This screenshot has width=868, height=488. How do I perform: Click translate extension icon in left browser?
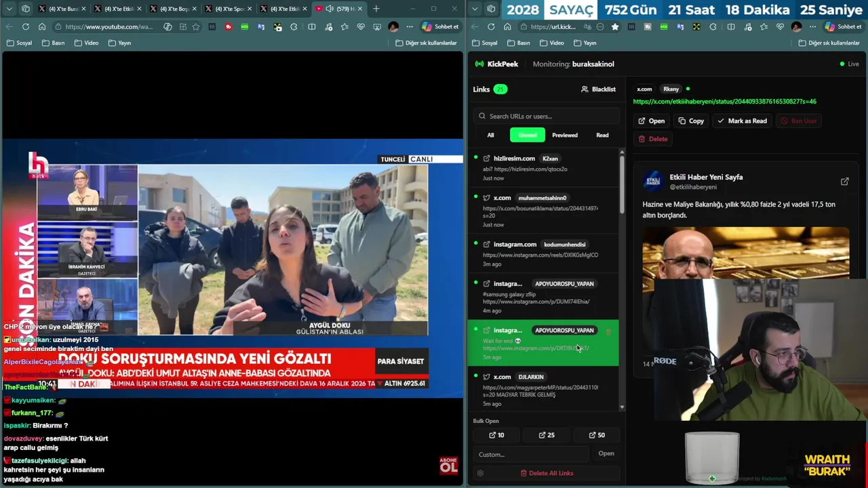pyautogui.click(x=261, y=26)
